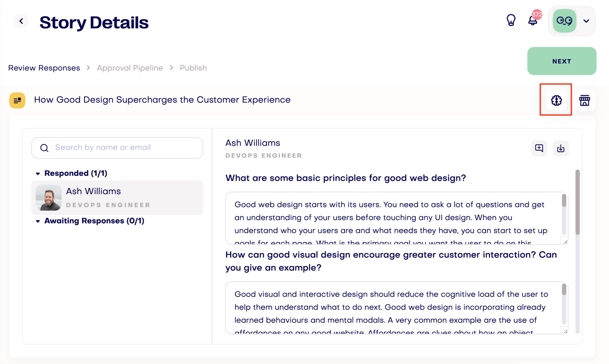609x364 pixels.
Task: Open the brain AI icon beside story title
Action: tap(556, 100)
